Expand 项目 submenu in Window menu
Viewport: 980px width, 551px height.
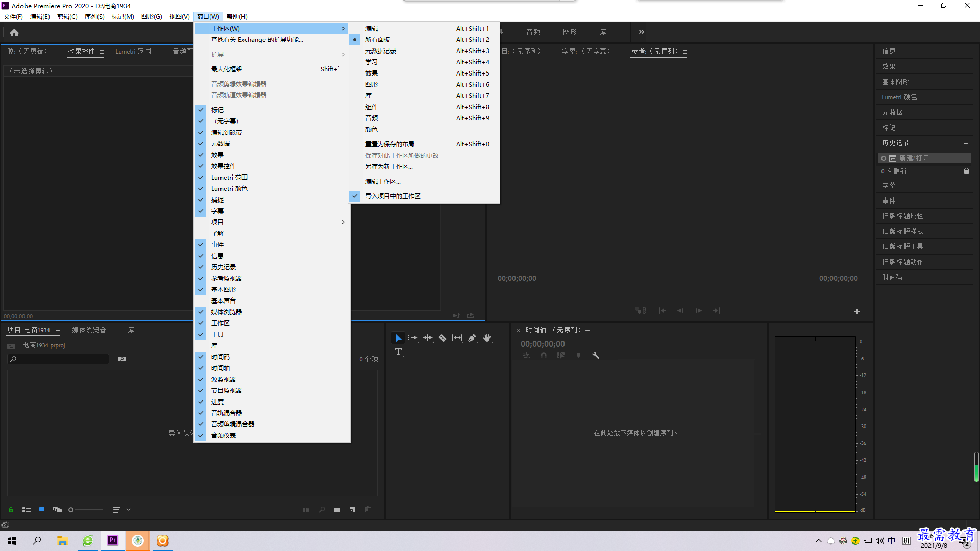272,222
